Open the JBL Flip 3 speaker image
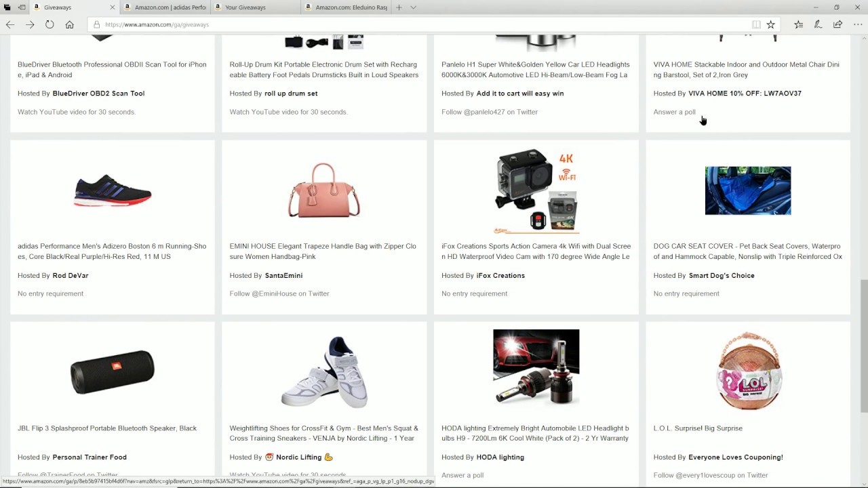Screen dimensions: 868x488 [x=113, y=372]
